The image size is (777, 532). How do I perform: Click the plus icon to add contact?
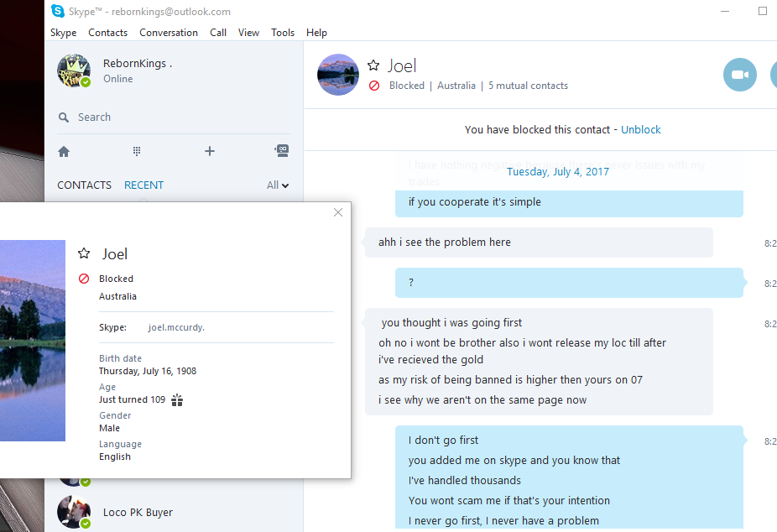pyautogui.click(x=210, y=151)
